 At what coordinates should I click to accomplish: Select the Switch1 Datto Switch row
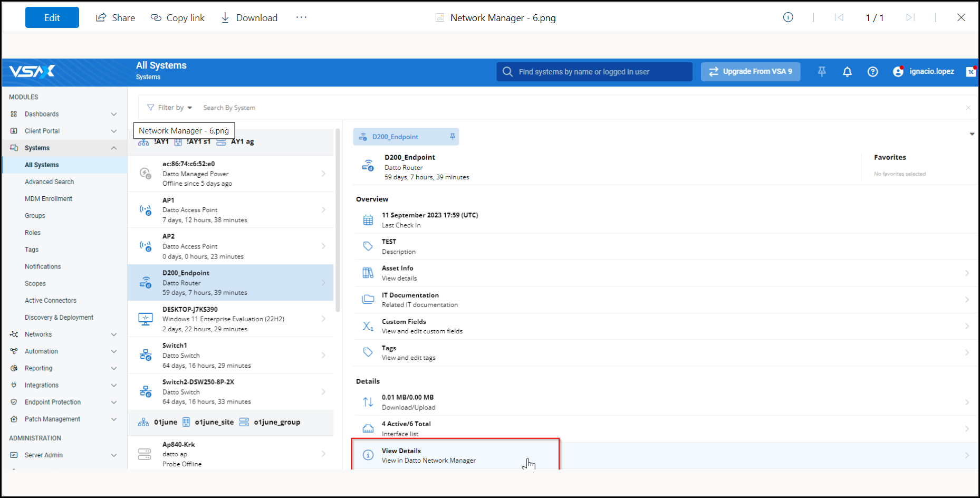point(230,356)
